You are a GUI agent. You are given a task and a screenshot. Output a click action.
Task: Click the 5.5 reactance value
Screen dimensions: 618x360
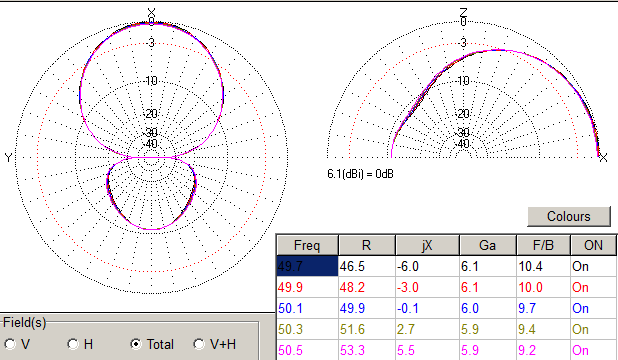point(406,350)
